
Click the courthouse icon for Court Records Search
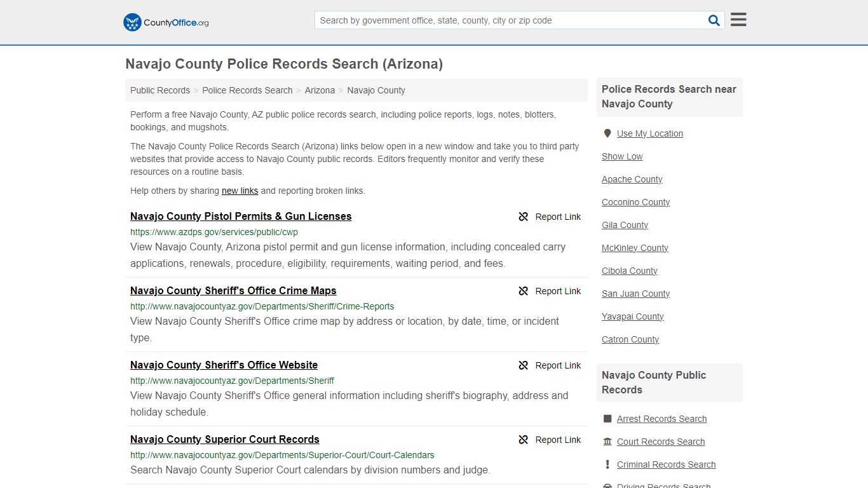pos(607,442)
